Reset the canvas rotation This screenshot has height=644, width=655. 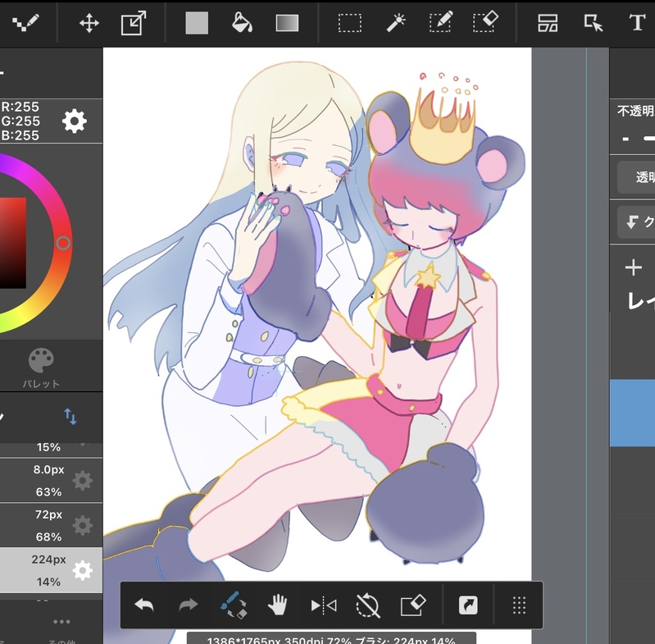(367, 605)
